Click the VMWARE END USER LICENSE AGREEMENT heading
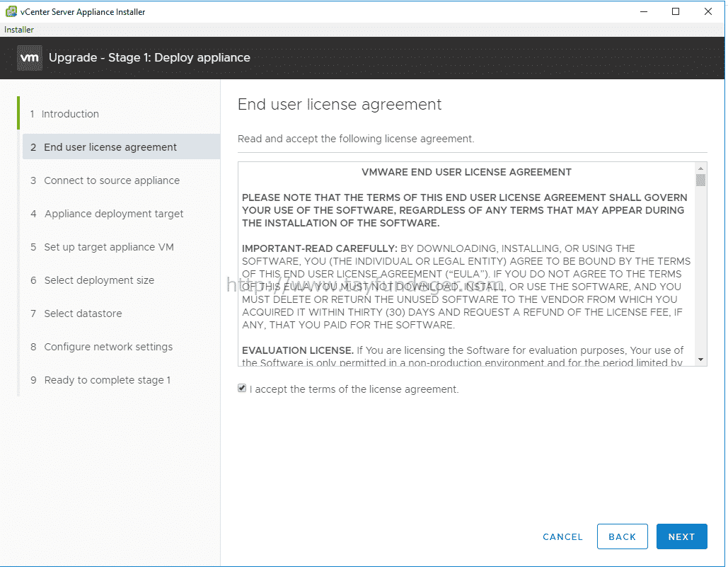728x569 pixels. coord(466,172)
